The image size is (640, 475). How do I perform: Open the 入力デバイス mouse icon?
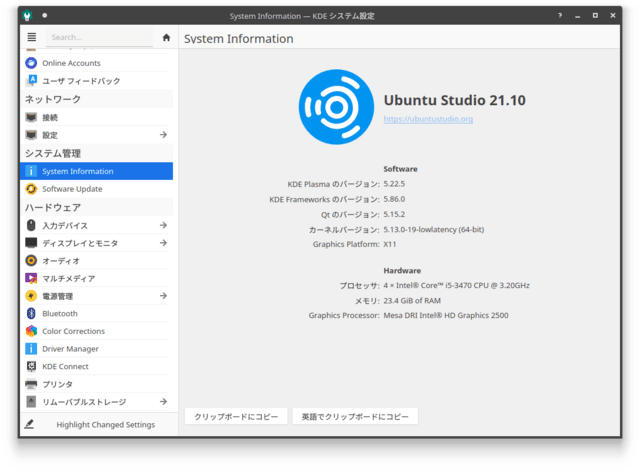31,225
